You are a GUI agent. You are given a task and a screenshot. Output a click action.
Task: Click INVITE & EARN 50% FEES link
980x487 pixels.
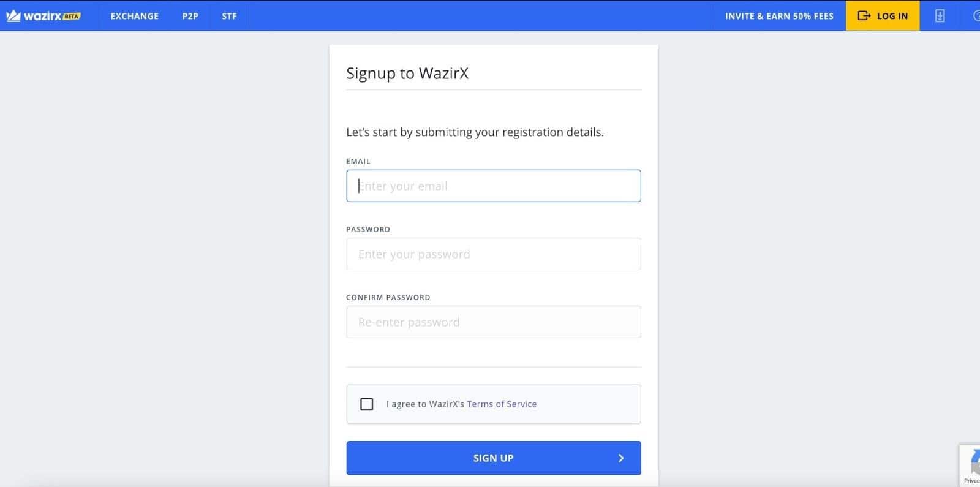(779, 16)
